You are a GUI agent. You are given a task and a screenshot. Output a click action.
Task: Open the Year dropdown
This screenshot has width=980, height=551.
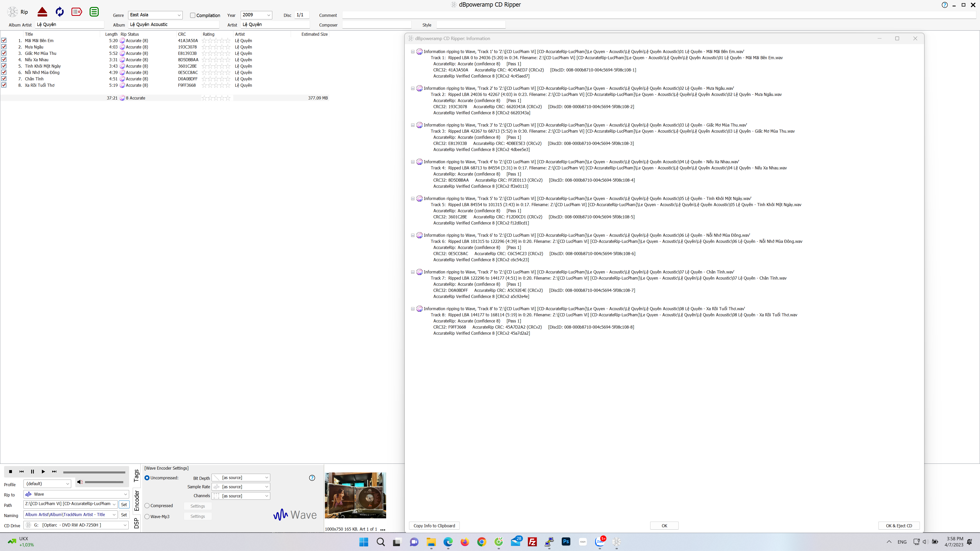268,15
